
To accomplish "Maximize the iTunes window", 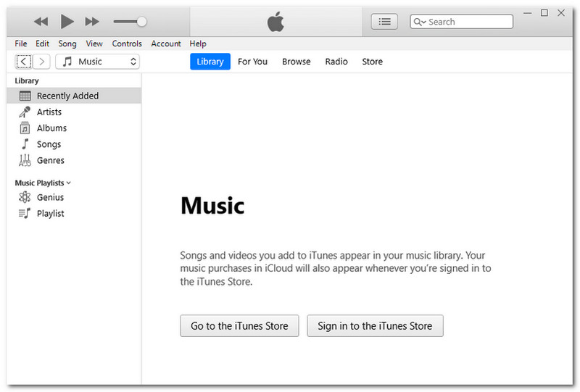I will [x=544, y=13].
